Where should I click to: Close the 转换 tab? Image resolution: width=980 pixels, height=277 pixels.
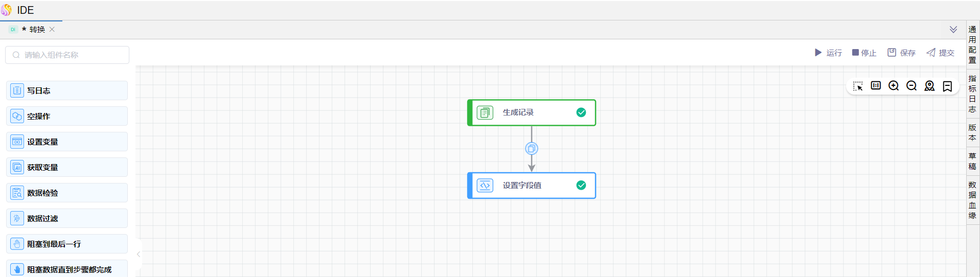point(52,30)
